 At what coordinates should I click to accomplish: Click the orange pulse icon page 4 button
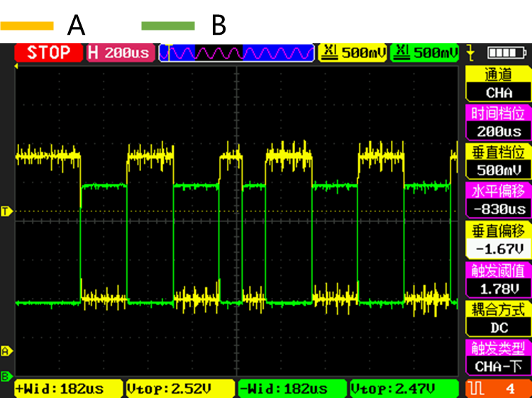[498, 388]
